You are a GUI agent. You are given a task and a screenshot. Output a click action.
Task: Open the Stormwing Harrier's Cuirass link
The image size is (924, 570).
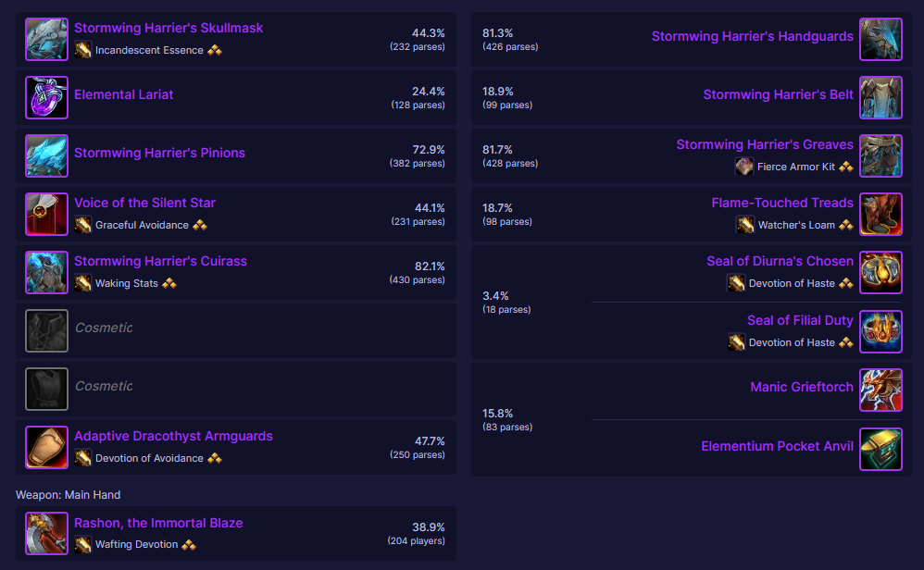pos(160,262)
